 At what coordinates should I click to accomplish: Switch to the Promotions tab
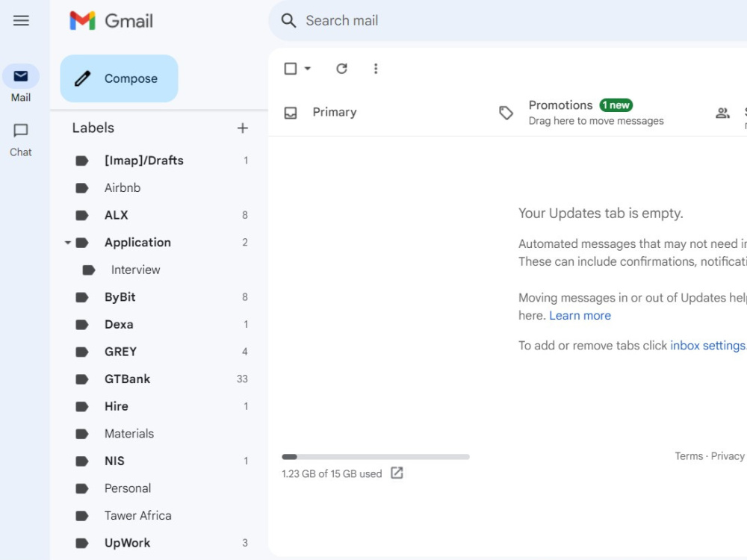(x=596, y=113)
